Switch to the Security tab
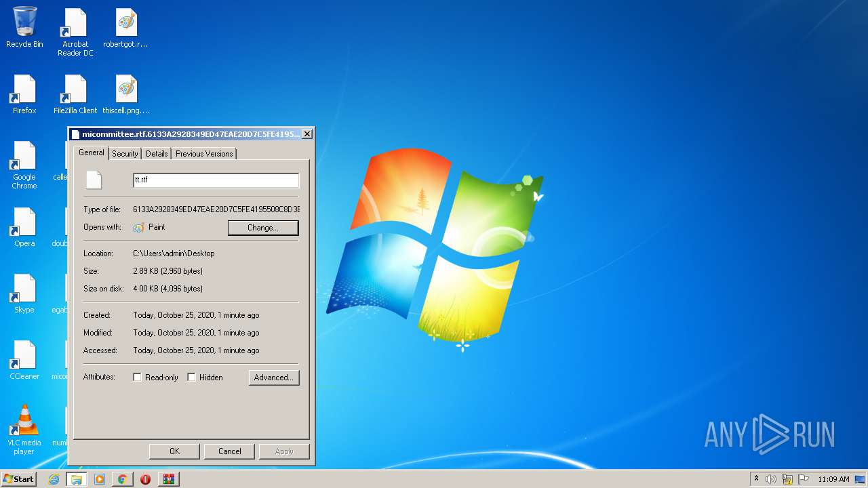 click(x=125, y=154)
